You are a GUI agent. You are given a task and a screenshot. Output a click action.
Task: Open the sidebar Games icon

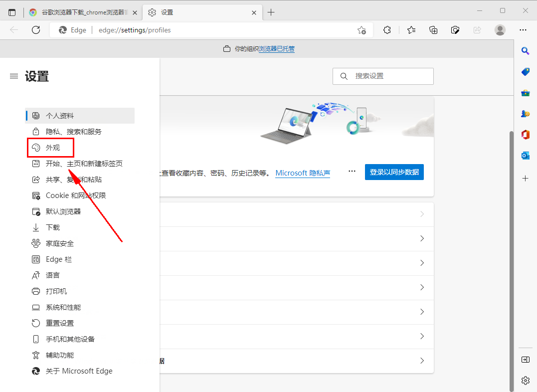click(526, 114)
